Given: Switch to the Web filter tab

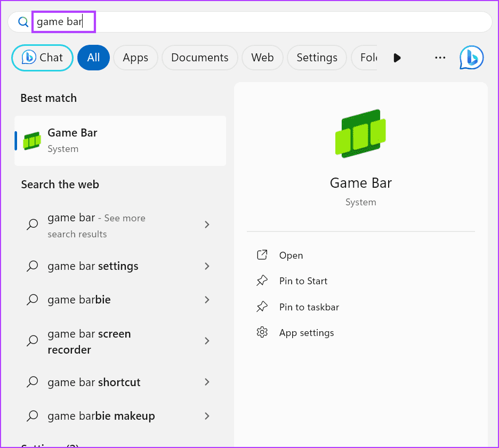Looking at the screenshot, I should [x=262, y=58].
